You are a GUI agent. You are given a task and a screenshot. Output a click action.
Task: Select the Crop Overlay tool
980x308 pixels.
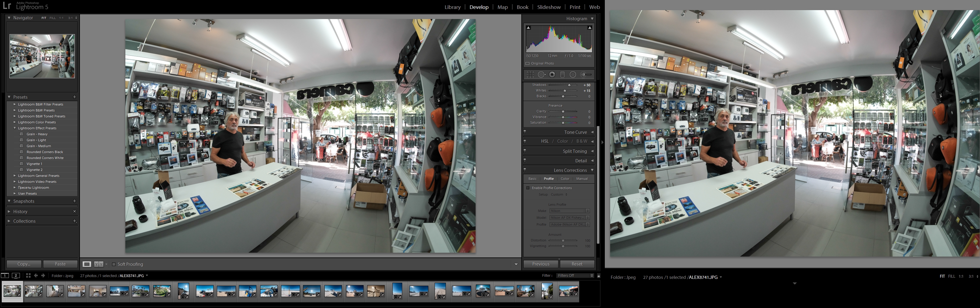click(x=530, y=75)
